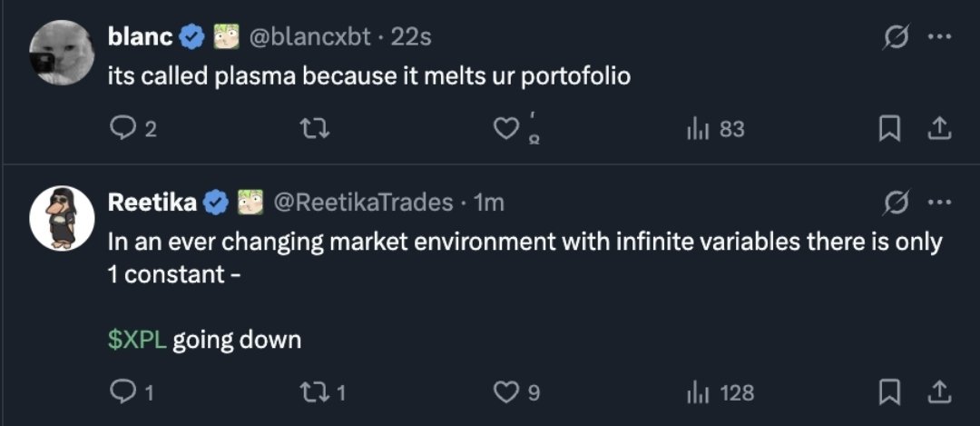Share blanc's tweet via share icon
The image size is (980, 426).
click(x=940, y=130)
